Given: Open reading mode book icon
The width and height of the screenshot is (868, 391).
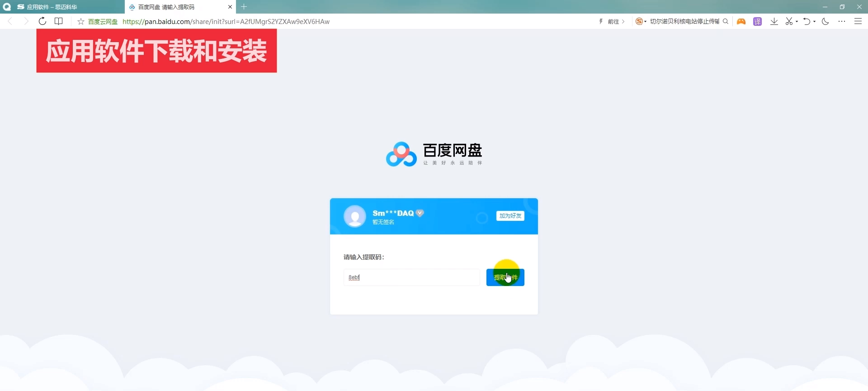Looking at the screenshot, I should [x=58, y=21].
